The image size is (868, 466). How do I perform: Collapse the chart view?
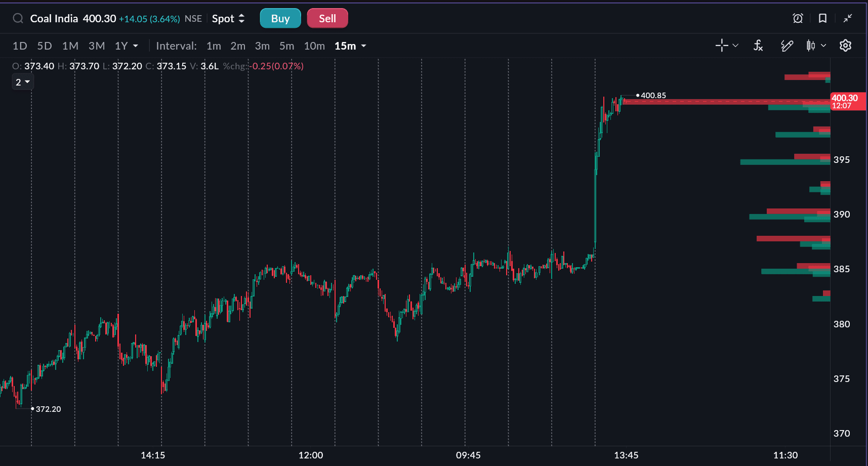coord(847,18)
